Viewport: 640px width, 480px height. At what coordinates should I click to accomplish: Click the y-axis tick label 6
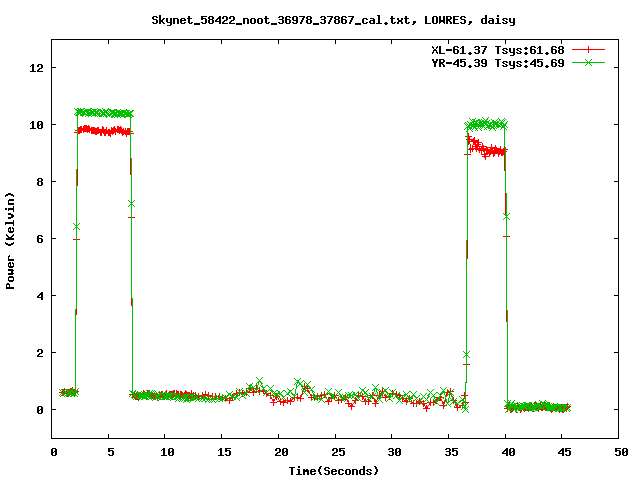pyautogui.click(x=40, y=239)
